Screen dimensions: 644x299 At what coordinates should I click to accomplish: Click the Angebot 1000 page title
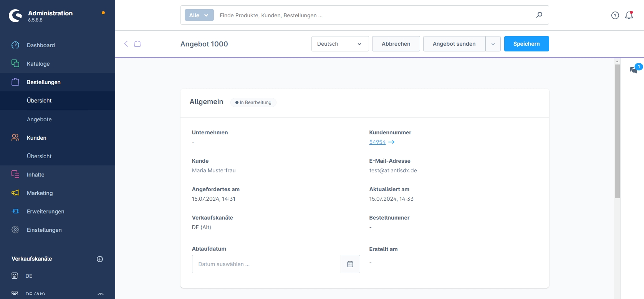(x=204, y=44)
